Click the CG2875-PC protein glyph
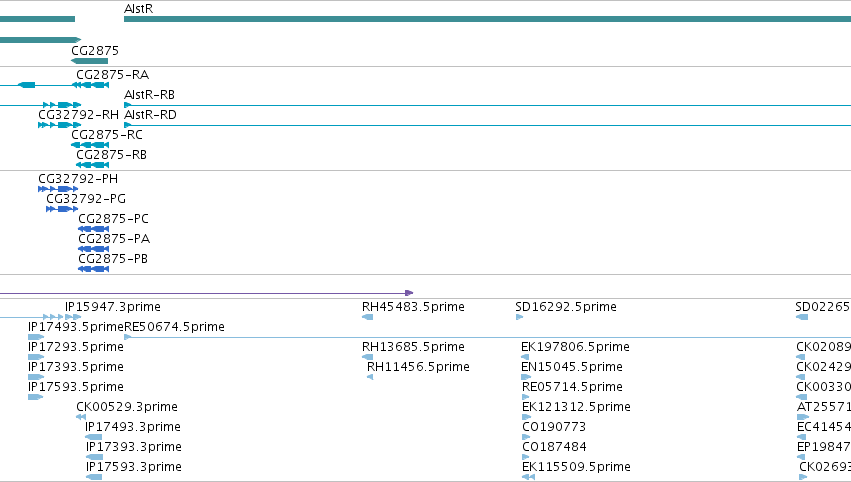Viewport: 851px width, 482px height. point(93,229)
